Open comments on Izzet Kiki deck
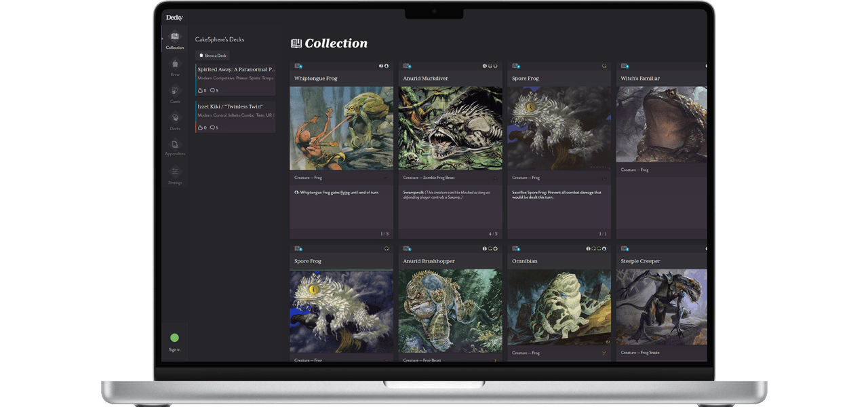The width and height of the screenshot is (868, 407). click(214, 128)
